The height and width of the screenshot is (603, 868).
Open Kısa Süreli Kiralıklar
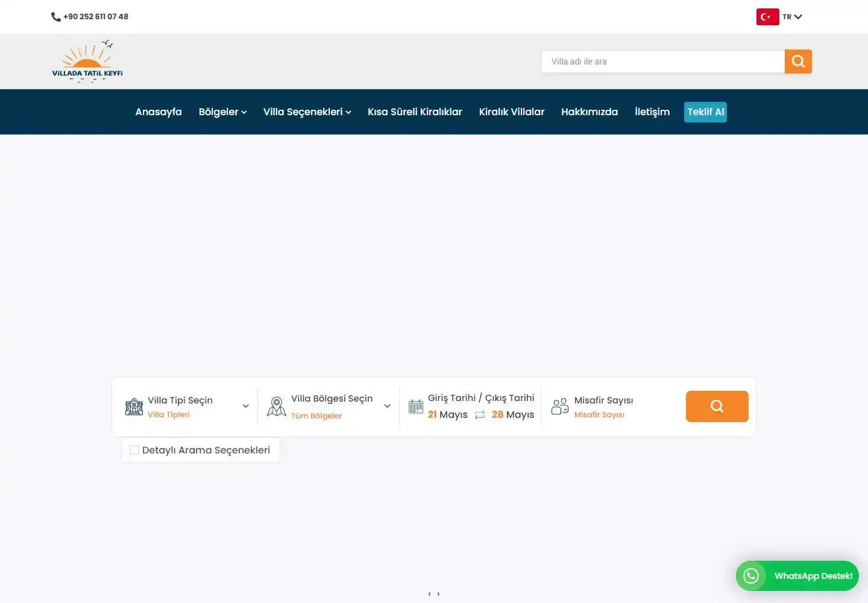415,112
